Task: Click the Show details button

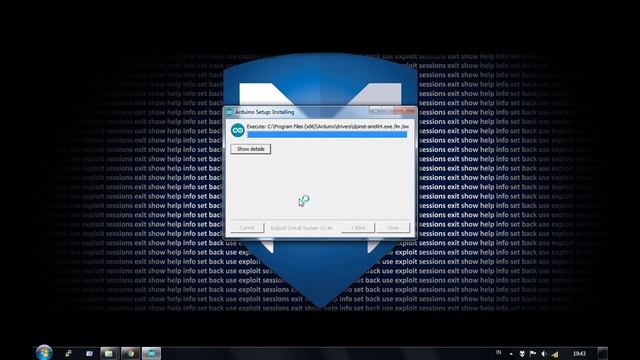Action: (x=251, y=149)
